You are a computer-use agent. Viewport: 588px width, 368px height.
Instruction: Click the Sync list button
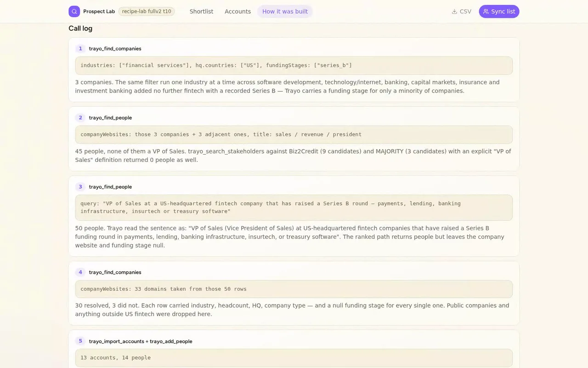(499, 11)
